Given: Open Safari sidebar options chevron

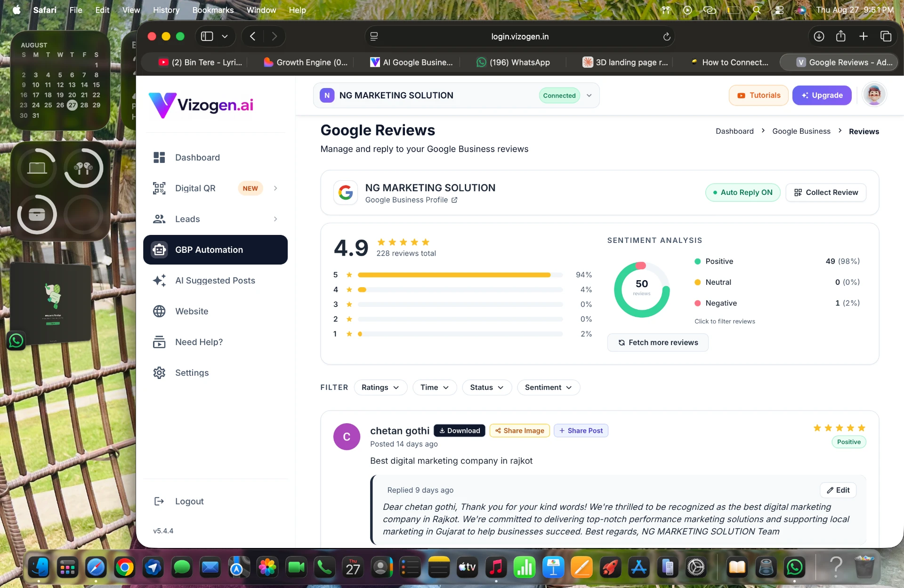Looking at the screenshot, I should point(225,36).
